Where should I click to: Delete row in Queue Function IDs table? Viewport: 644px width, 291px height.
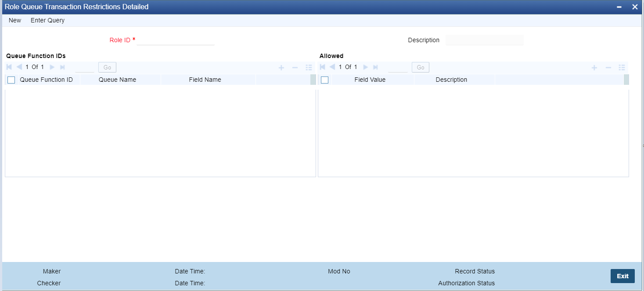(x=295, y=68)
